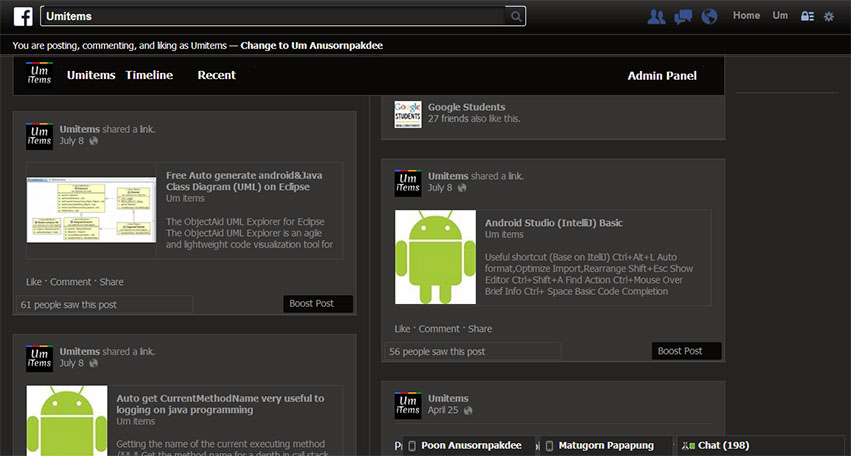
Task: Open Android robot image in CurrentMethodName post
Action: (x=67, y=421)
